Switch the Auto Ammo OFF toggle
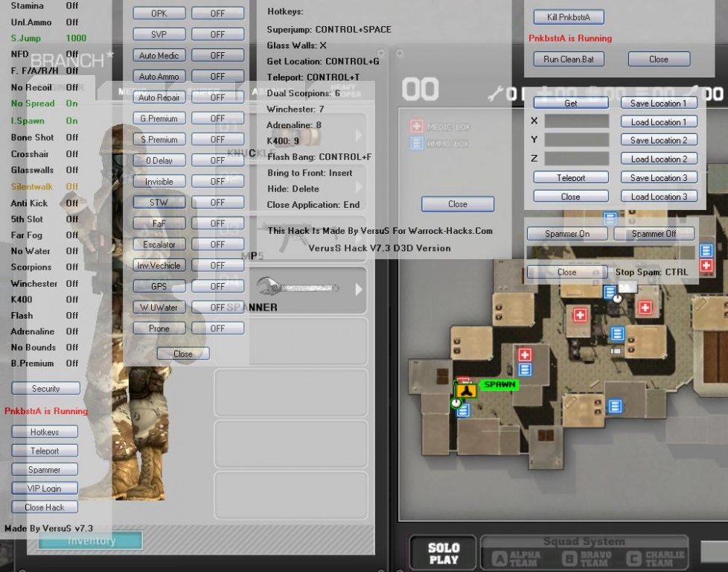This screenshot has height=572, width=728. click(x=218, y=76)
